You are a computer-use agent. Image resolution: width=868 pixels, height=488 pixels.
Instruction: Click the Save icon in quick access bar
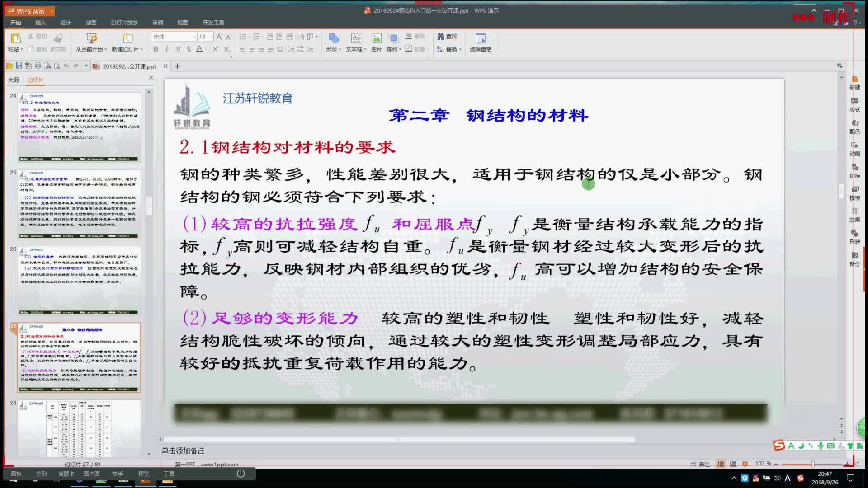[x=19, y=66]
